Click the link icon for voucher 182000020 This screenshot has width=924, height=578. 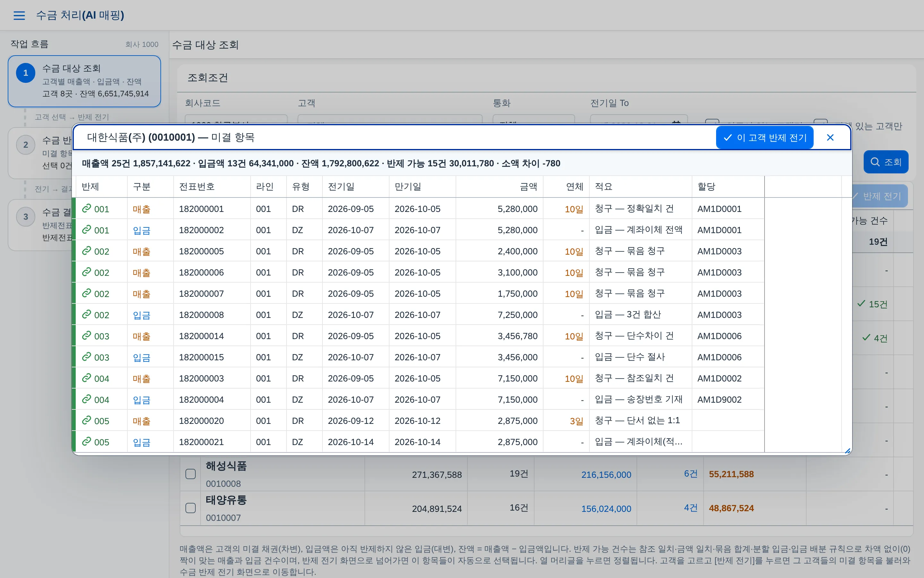[87, 420]
